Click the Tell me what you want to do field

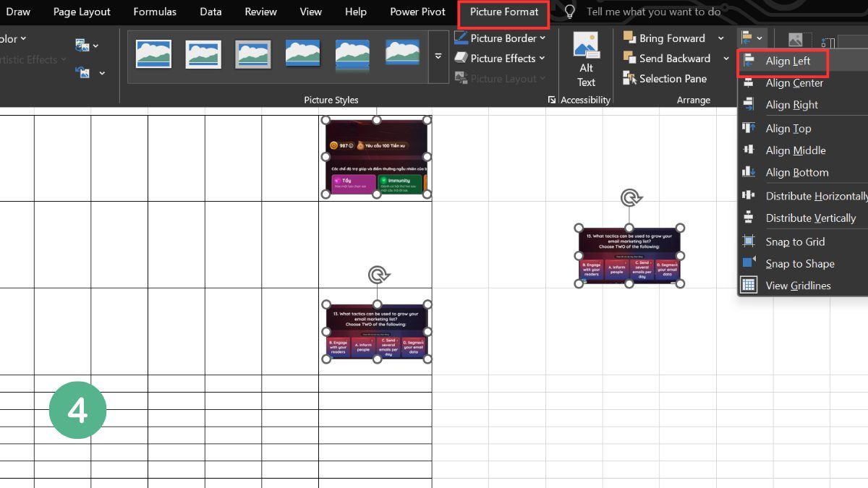[651, 12]
